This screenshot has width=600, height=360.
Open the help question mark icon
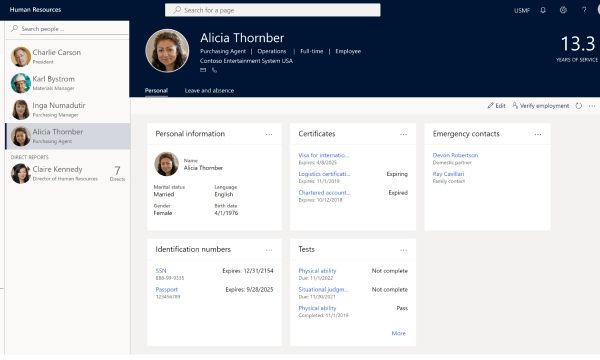[x=584, y=10]
